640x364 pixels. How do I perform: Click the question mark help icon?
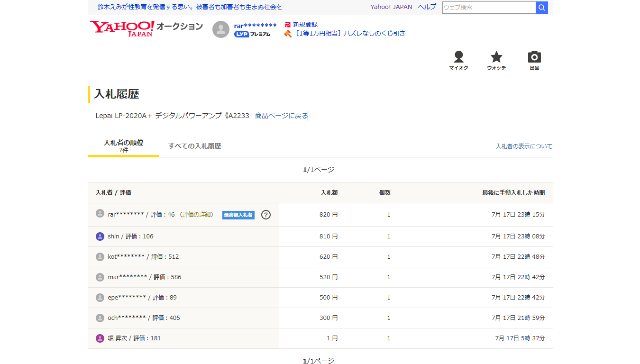pyautogui.click(x=266, y=215)
